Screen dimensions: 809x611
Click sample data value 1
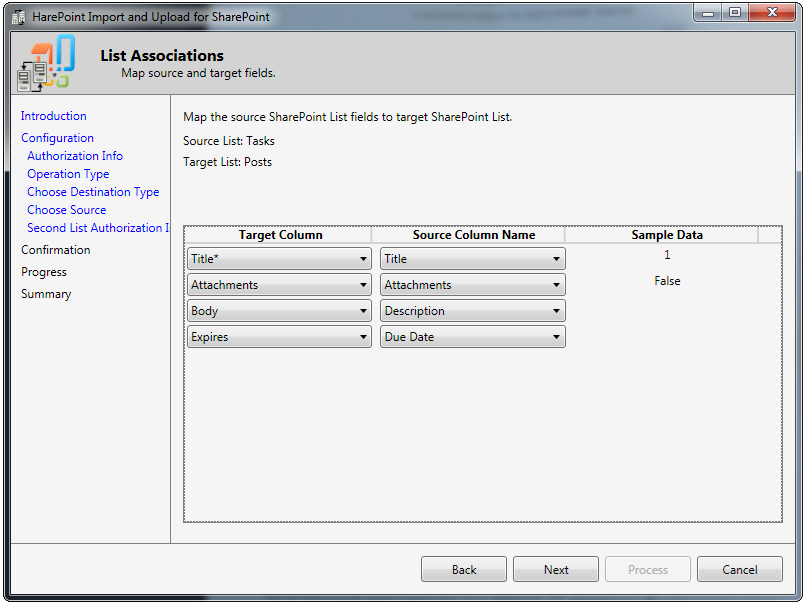pos(667,255)
